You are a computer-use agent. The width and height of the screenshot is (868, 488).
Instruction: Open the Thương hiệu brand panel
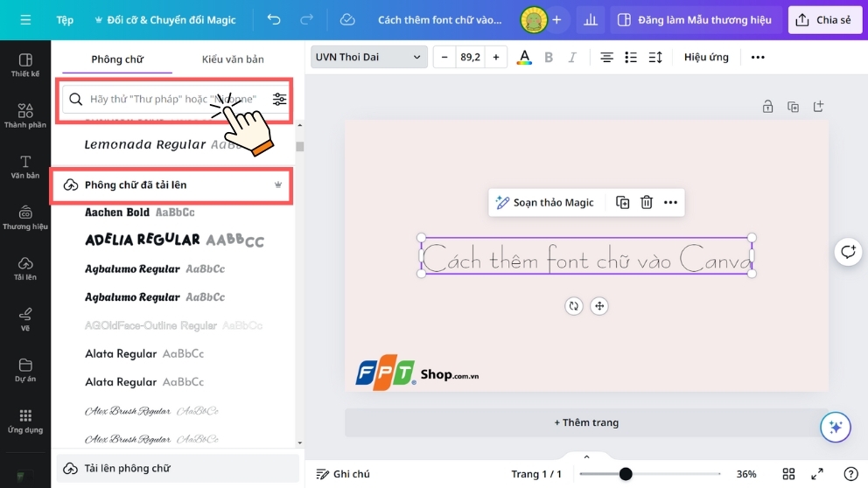(x=25, y=218)
